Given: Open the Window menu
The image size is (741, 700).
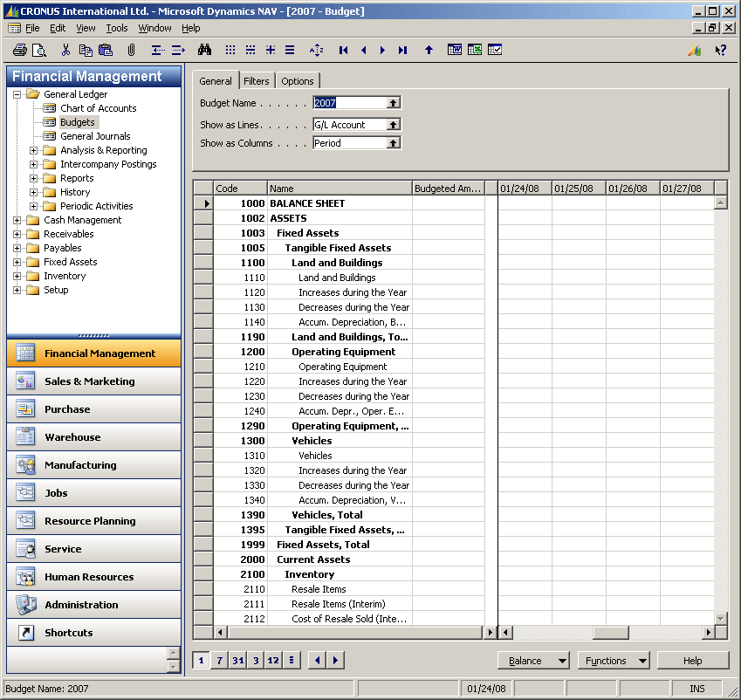Looking at the screenshot, I should tap(154, 28).
